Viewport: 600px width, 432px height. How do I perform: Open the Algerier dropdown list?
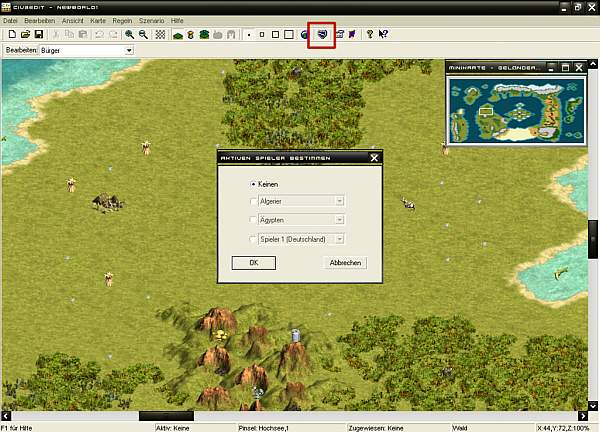point(339,201)
